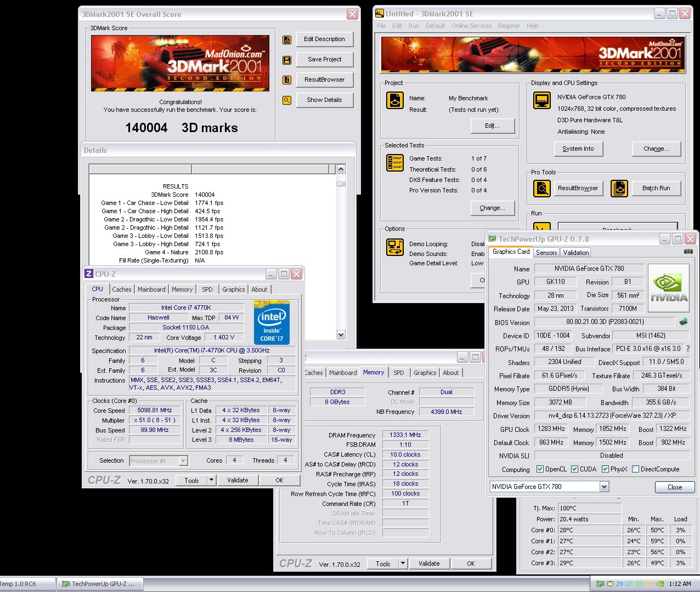Toggle the PhysX checkbox in GPU-Z
This screenshot has width=700, height=592.
tap(605, 469)
